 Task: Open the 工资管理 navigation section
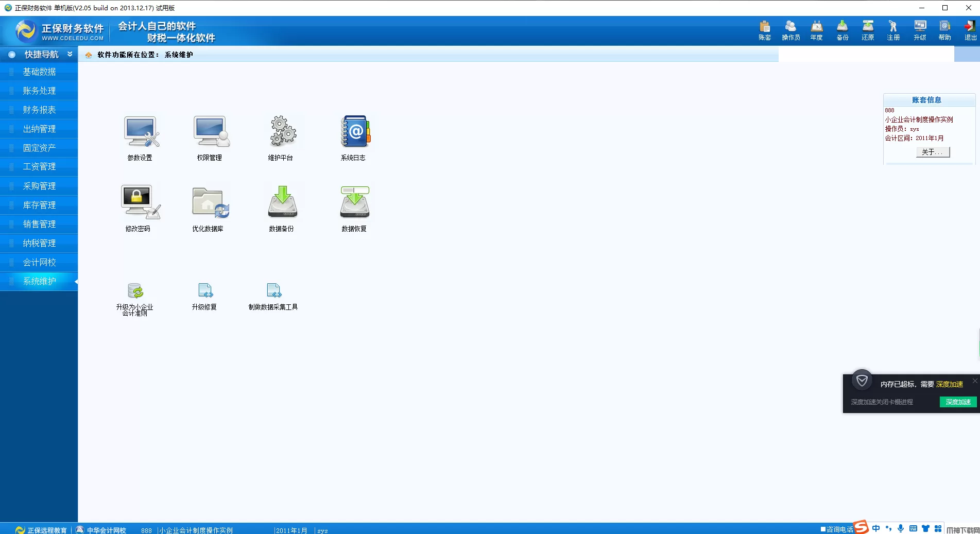[x=39, y=167]
